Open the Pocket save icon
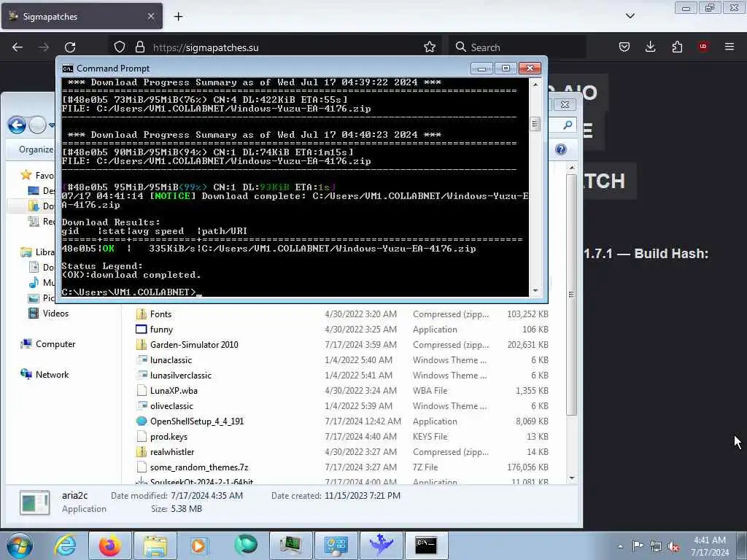The width and height of the screenshot is (747, 560). [624, 47]
